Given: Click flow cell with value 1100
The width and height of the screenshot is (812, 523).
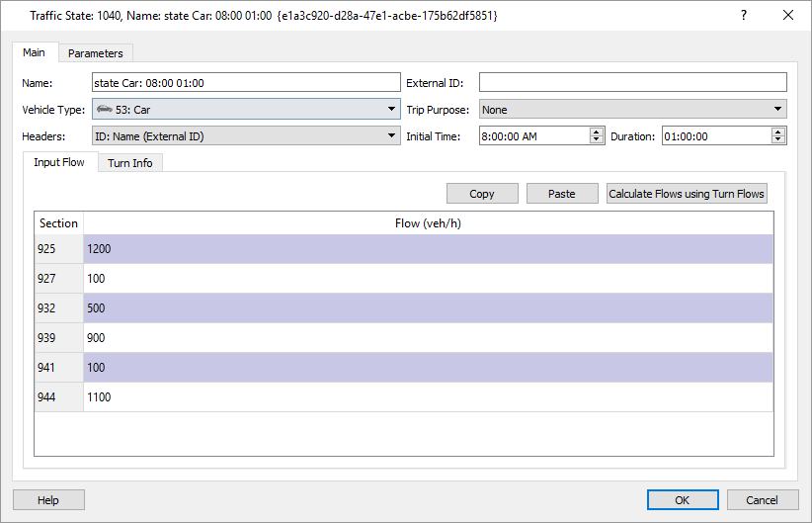Looking at the screenshot, I should (429, 397).
